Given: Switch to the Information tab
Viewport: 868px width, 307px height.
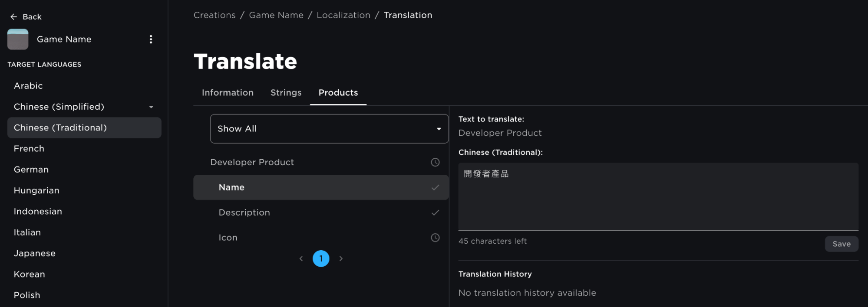Looking at the screenshot, I should pos(228,93).
